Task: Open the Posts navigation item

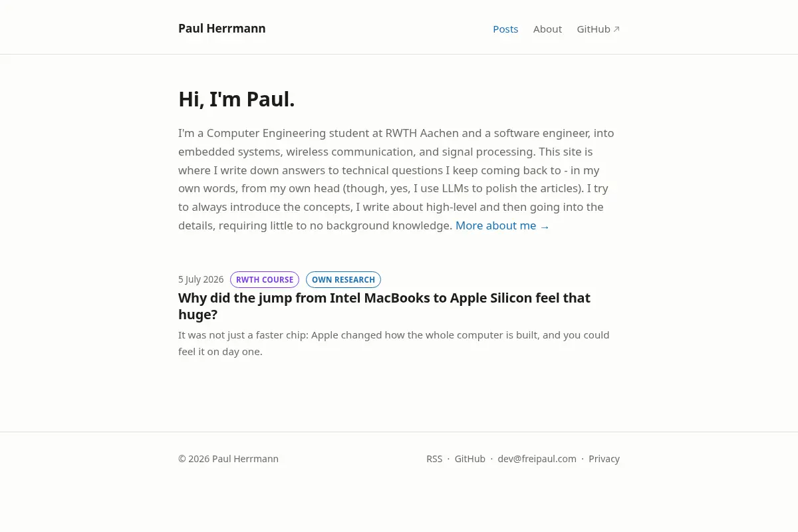Action: point(505,29)
